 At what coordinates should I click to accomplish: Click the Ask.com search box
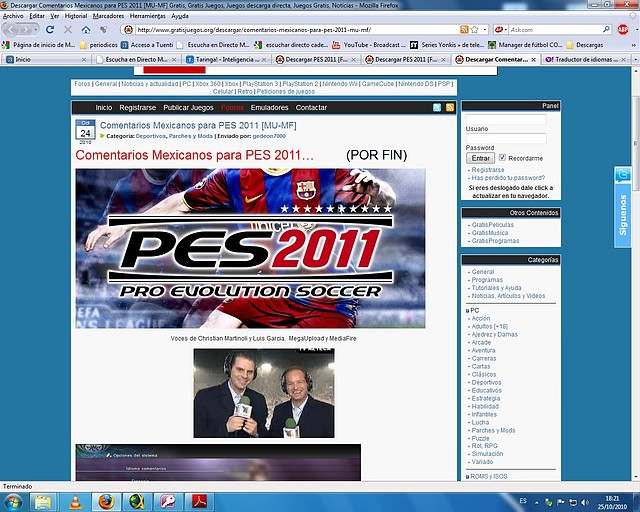[555, 29]
